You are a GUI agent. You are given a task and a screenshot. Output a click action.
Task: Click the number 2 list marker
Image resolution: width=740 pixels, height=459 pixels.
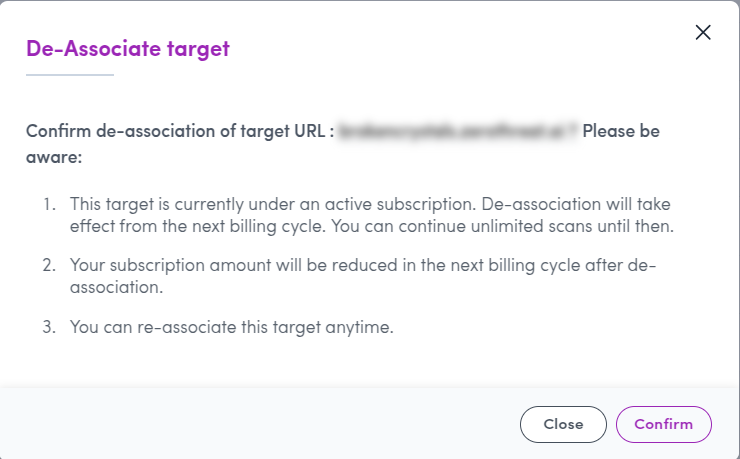coord(50,265)
